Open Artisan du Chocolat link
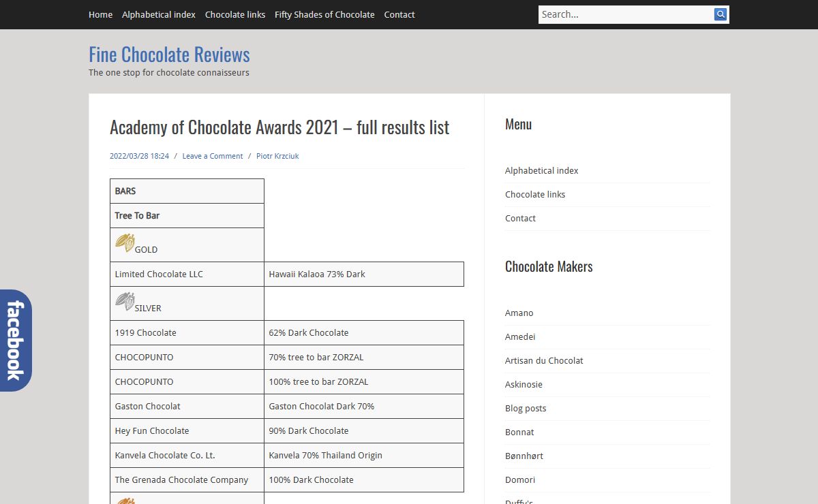This screenshot has height=504, width=818. tap(544, 361)
